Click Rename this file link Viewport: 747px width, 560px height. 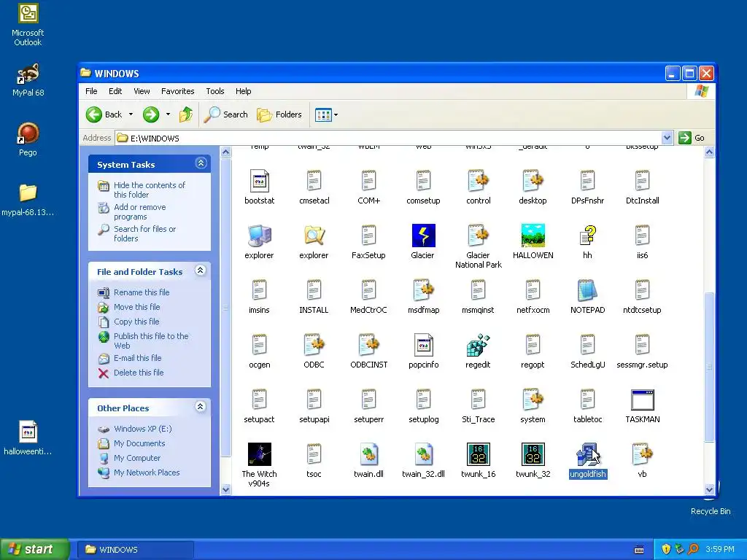coord(142,292)
